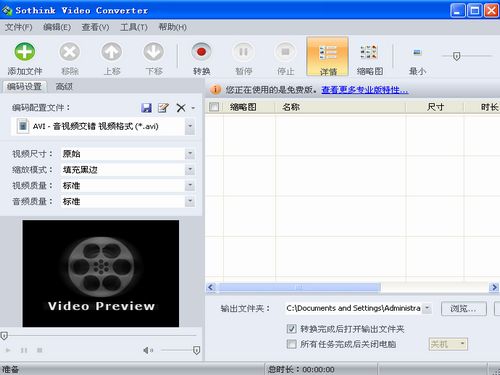500x375 pixels.
Task: Click the green Add File (添加文件) icon
Action: [x=25, y=52]
